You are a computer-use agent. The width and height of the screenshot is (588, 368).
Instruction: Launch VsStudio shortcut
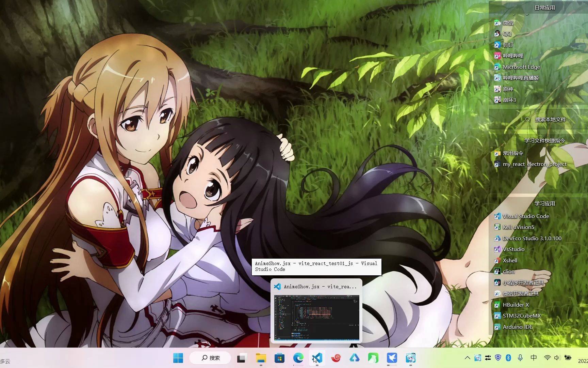coord(509,249)
